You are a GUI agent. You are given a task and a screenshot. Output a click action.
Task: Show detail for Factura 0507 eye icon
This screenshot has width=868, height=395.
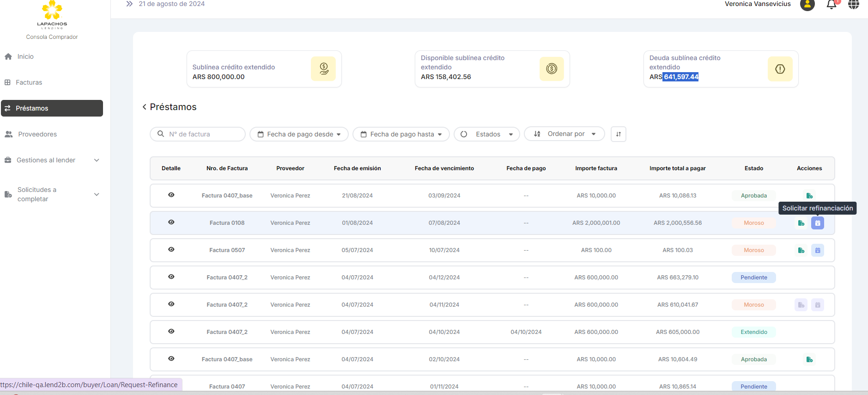coord(171,250)
